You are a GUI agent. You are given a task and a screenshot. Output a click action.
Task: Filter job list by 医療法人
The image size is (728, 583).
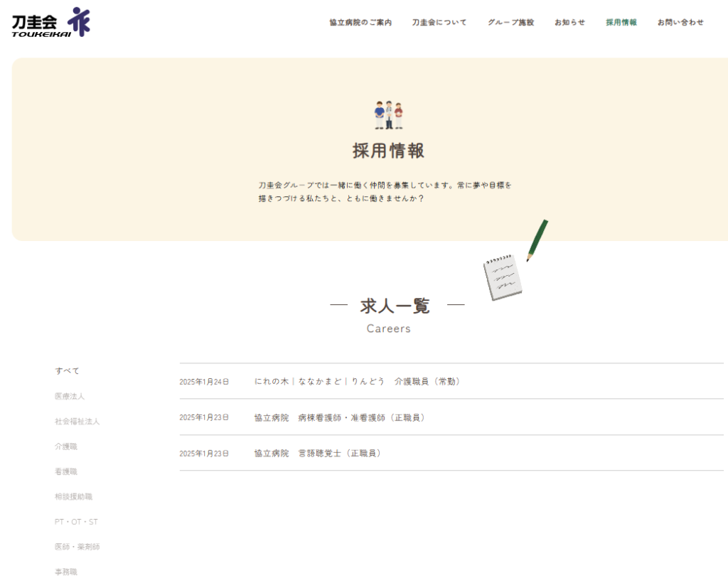[70, 396]
